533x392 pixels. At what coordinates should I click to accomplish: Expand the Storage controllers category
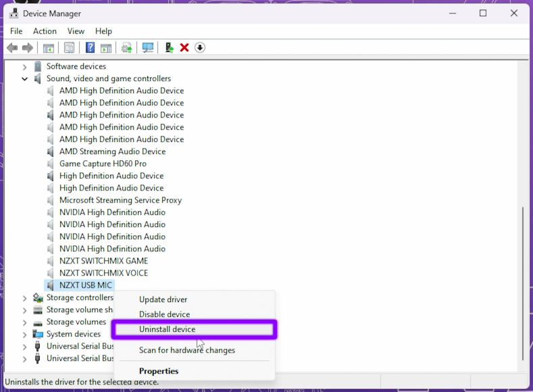(x=25, y=298)
